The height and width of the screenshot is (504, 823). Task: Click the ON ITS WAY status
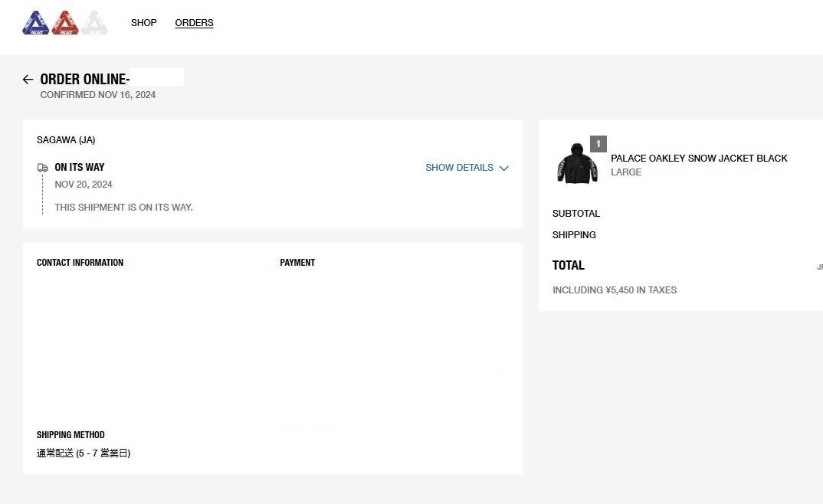pyautogui.click(x=80, y=167)
